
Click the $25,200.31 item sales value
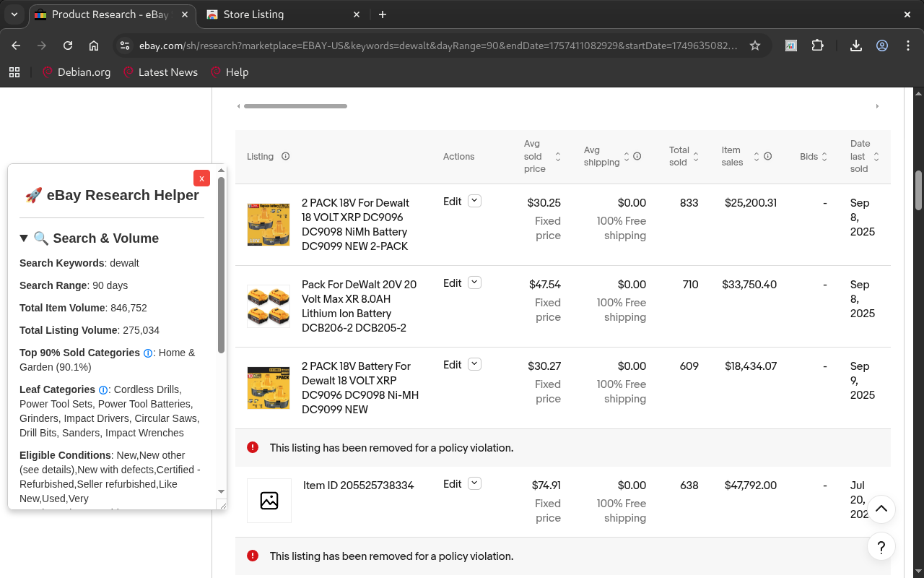pyautogui.click(x=751, y=203)
